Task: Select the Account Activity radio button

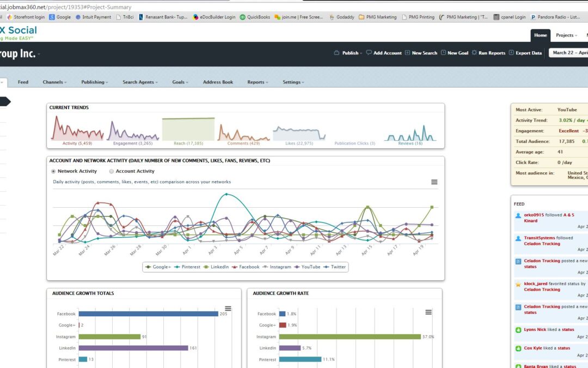Action: (111, 171)
